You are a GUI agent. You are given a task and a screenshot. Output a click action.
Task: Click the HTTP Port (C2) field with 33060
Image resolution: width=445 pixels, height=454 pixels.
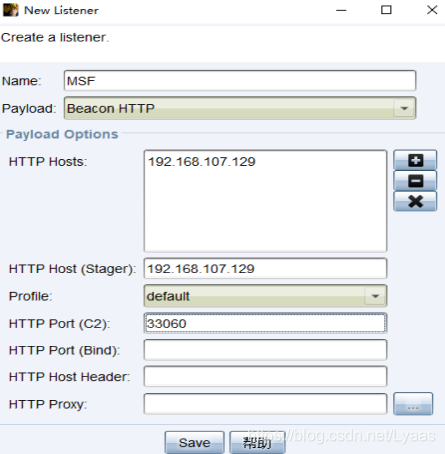tap(265, 323)
